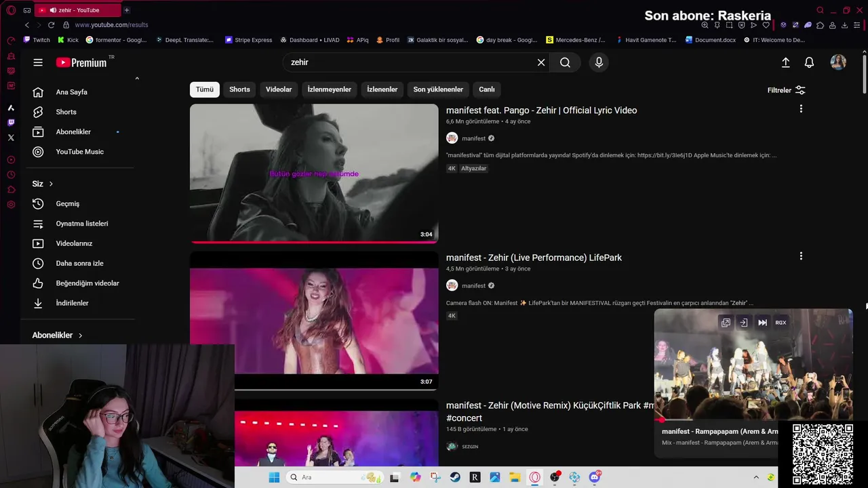Click the RGX button in mini player

click(781, 323)
